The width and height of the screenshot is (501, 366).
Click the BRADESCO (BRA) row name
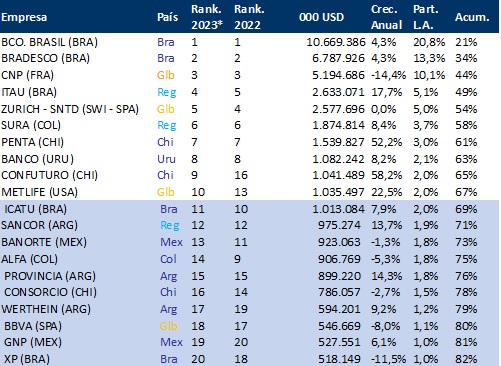[45, 58]
